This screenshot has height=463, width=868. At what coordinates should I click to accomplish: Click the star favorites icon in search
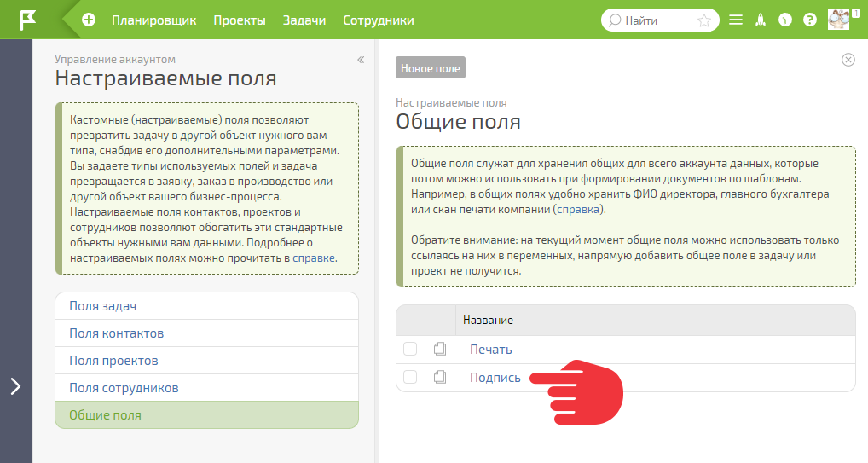coord(704,20)
